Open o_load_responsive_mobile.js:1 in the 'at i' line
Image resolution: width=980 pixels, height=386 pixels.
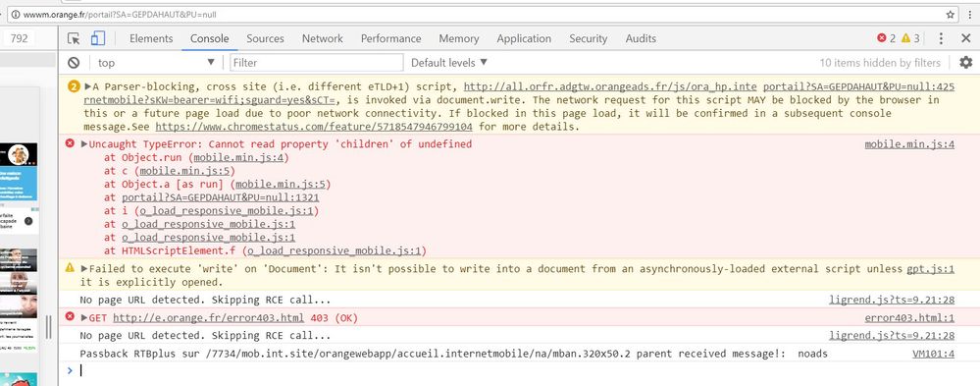tap(227, 211)
